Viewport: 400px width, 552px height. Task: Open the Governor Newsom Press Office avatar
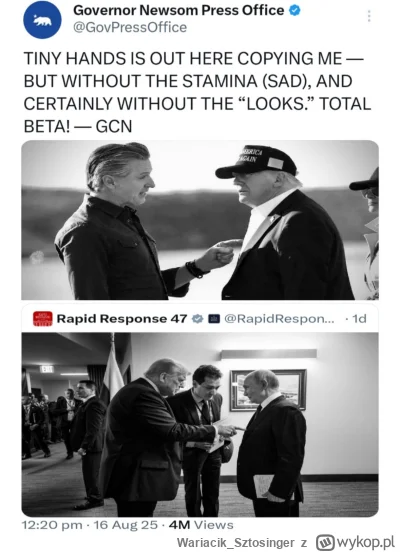pyautogui.click(x=42, y=19)
